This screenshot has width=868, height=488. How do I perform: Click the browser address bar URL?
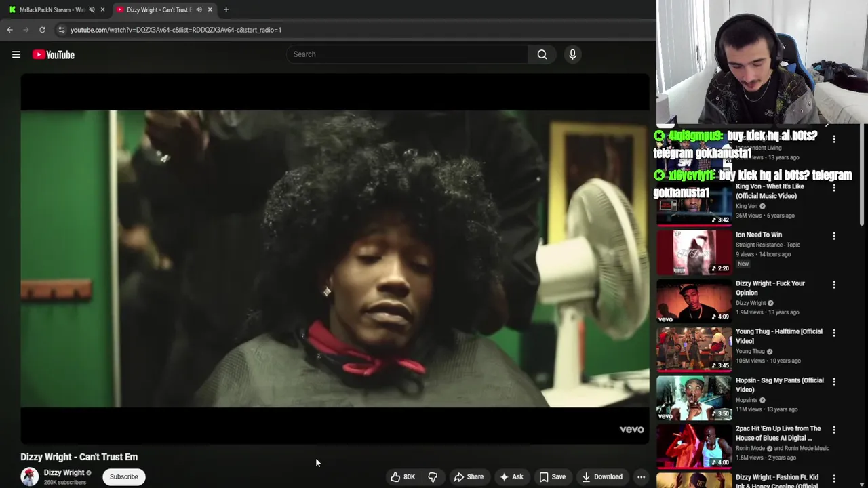[x=176, y=30]
